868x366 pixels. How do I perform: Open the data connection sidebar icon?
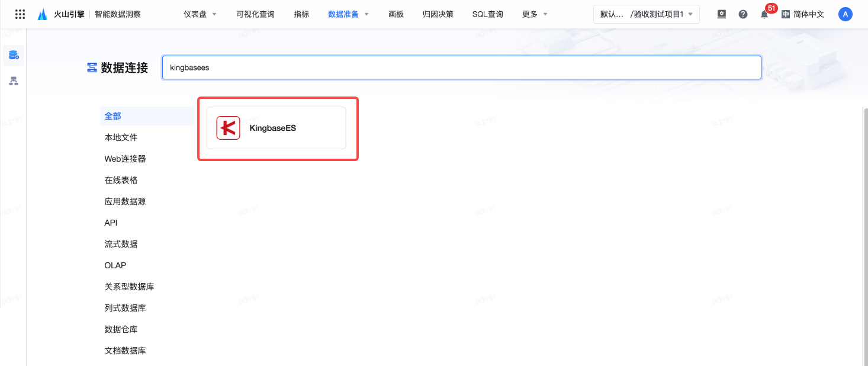point(14,56)
